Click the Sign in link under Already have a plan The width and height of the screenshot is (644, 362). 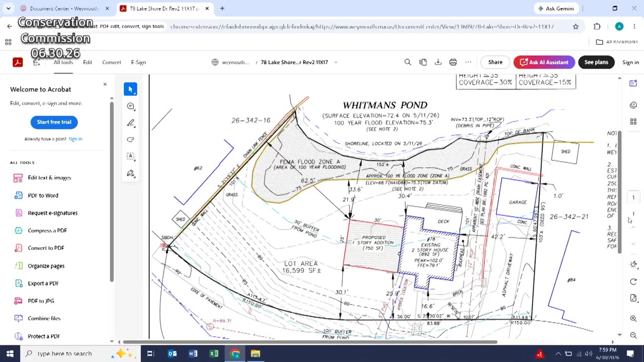point(75,139)
